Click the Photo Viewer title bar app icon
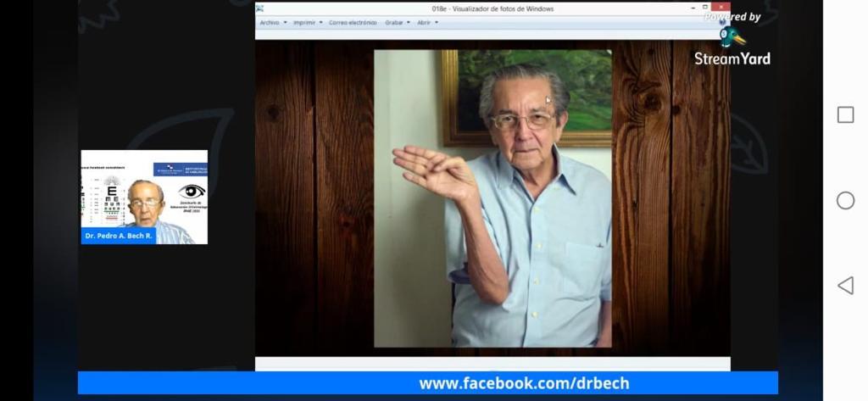 pos(259,8)
